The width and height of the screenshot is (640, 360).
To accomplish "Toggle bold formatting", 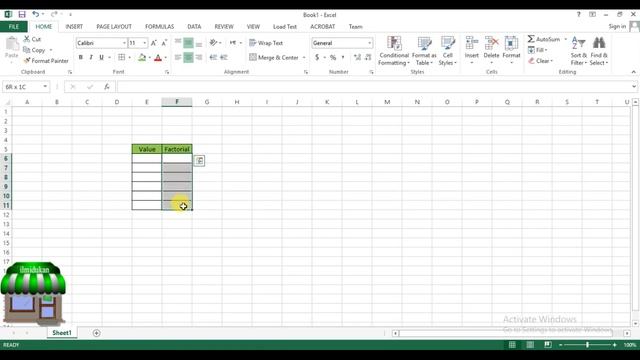I will [80, 57].
